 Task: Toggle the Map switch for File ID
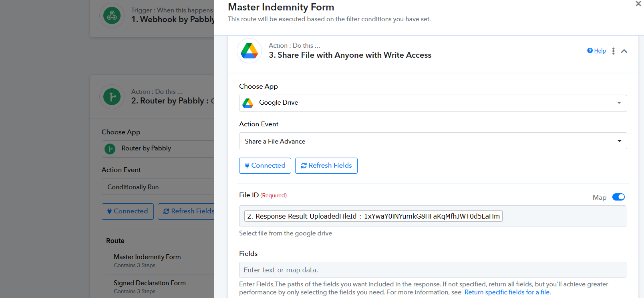(618, 197)
